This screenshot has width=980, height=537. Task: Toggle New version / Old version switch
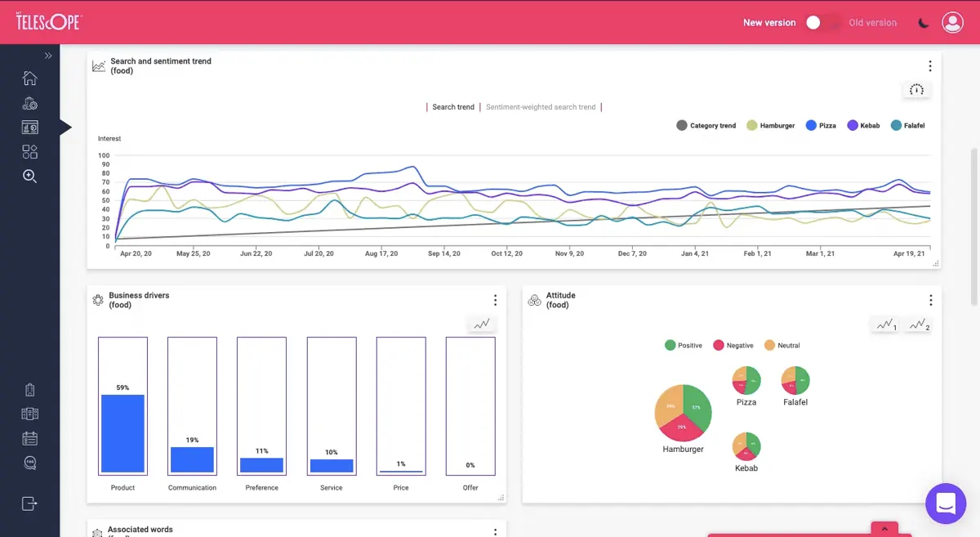(x=822, y=23)
